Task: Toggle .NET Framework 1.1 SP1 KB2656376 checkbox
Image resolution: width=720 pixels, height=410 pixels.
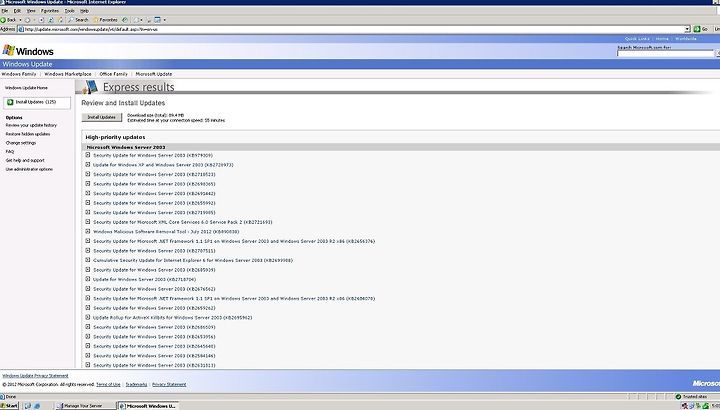Action: pyautogui.click(x=88, y=241)
